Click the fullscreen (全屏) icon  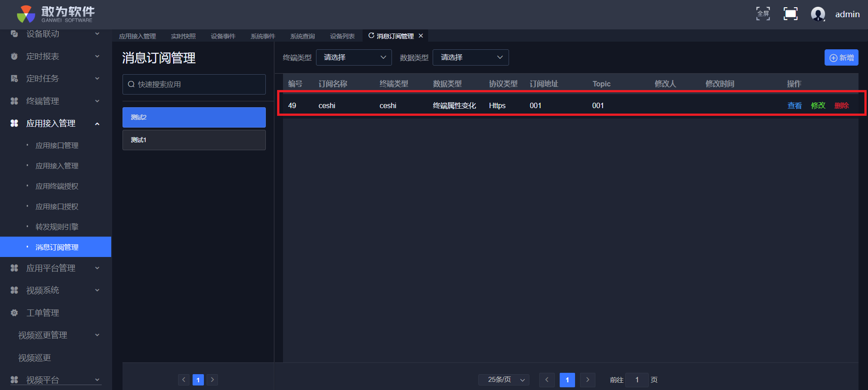[763, 14]
